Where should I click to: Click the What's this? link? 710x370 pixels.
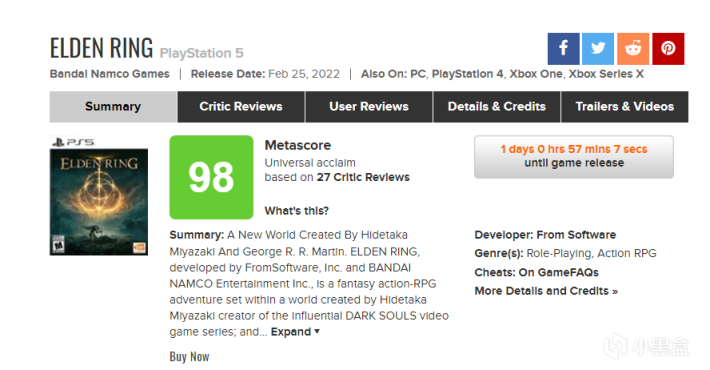297,211
